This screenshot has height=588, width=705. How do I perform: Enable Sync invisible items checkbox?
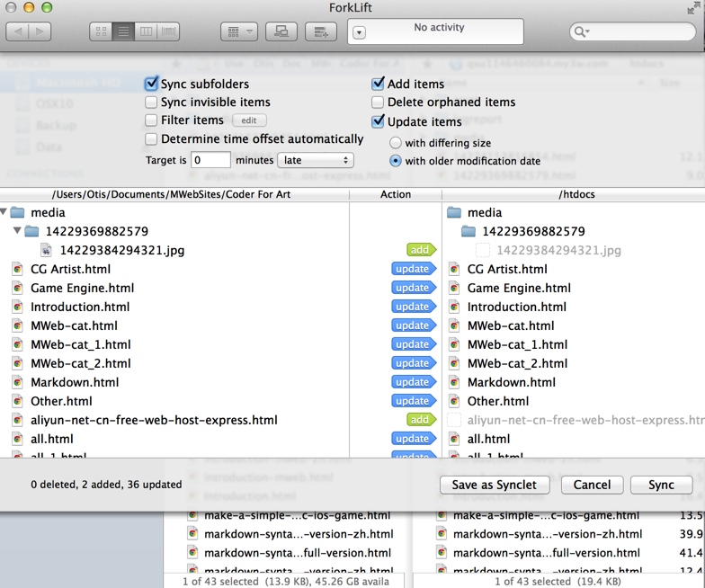point(152,102)
